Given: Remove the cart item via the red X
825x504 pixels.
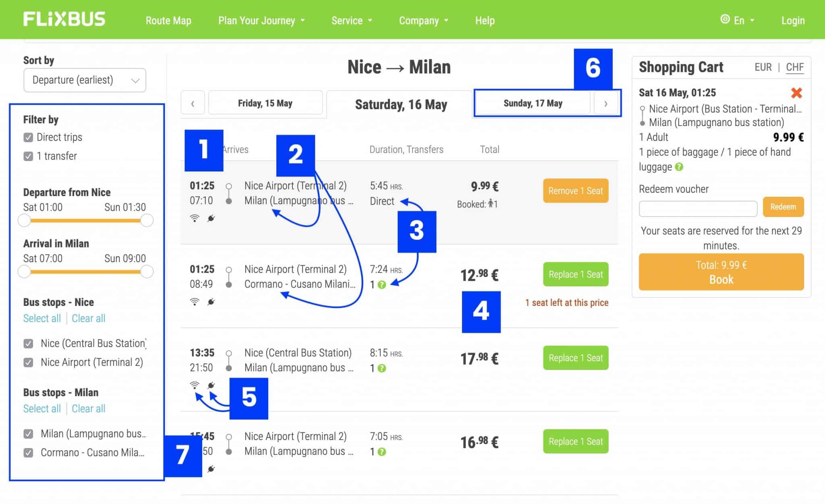Looking at the screenshot, I should [x=796, y=93].
